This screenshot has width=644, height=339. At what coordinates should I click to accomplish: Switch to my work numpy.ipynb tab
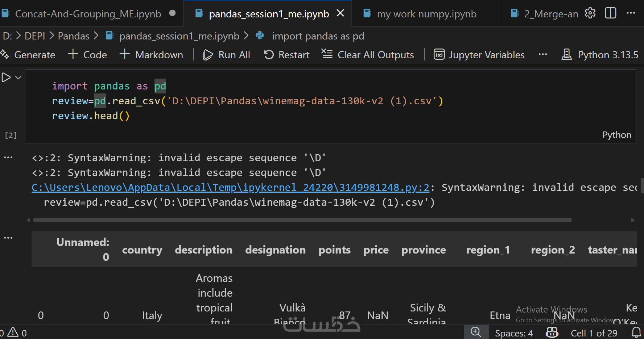[426, 14]
